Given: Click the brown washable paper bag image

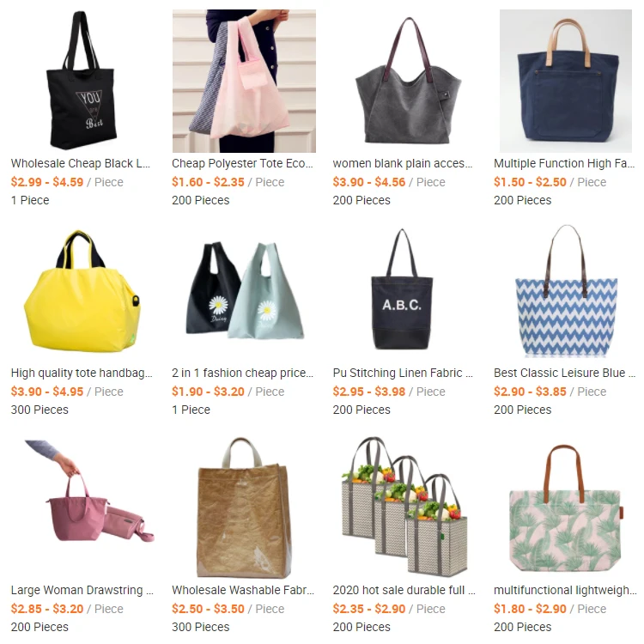Looking at the screenshot, I should pyautogui.click(x=244, y=507).
